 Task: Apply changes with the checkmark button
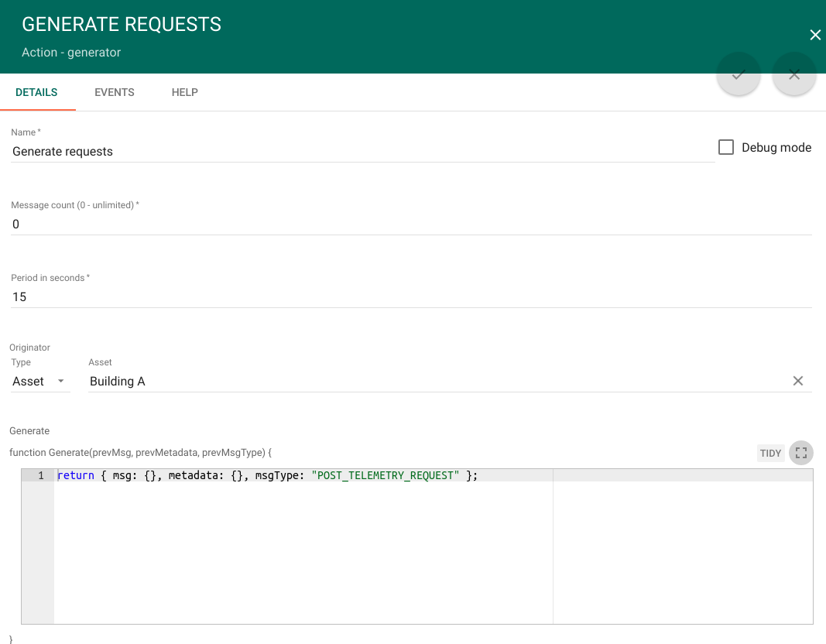coord(739,74)
